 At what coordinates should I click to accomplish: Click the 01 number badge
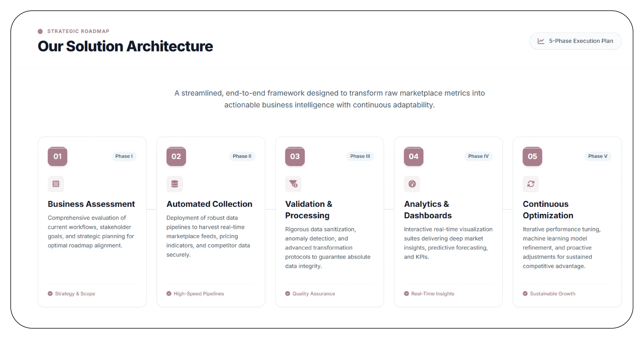pos(58,156)
